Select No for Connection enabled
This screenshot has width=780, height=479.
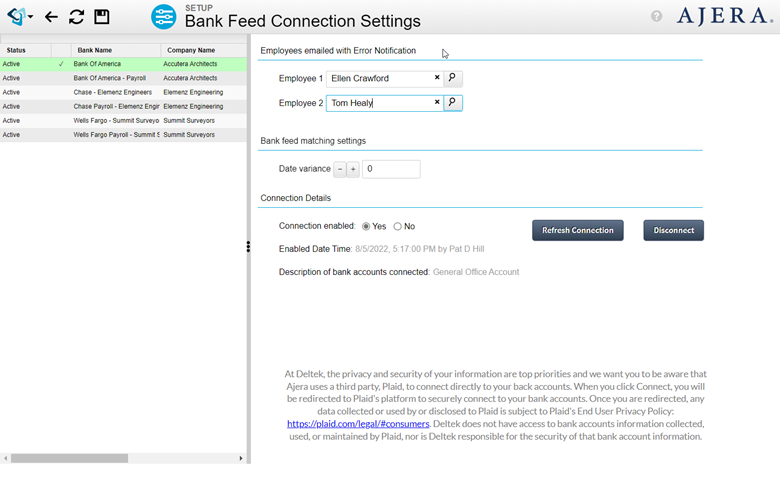click(x=398, y=227)
